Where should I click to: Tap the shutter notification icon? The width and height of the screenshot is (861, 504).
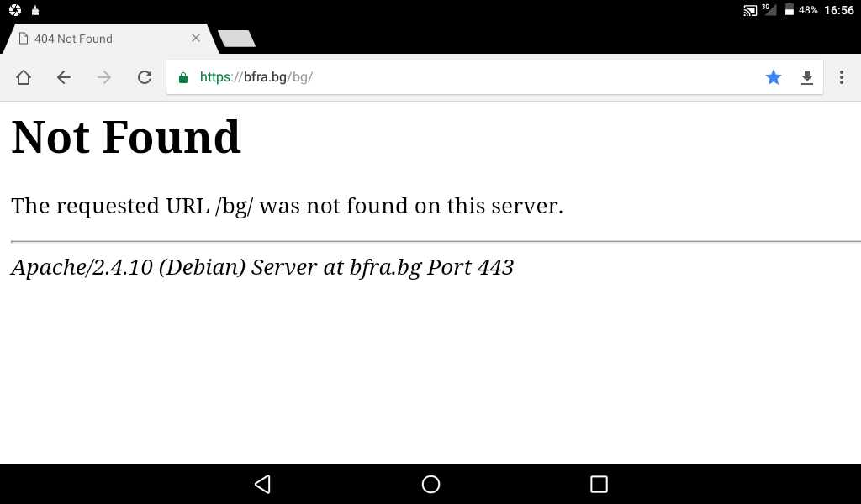[15, 10]
